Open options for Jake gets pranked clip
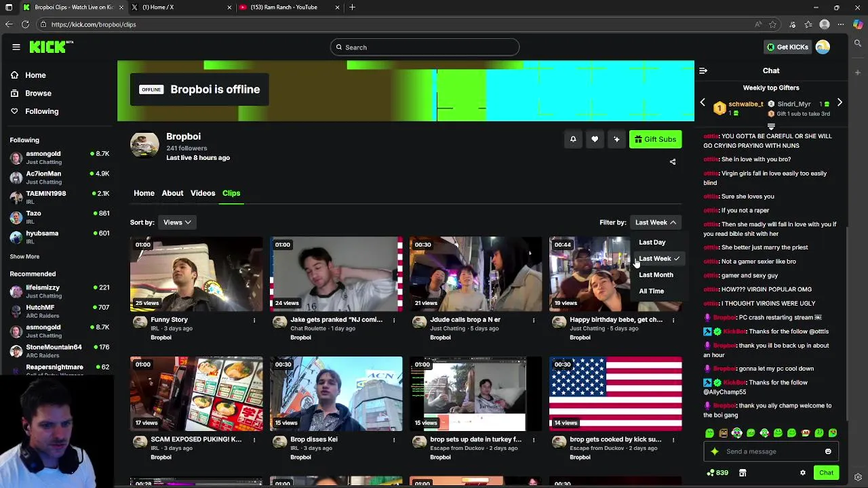The image size is (868, 488). (x=394, y=320)
